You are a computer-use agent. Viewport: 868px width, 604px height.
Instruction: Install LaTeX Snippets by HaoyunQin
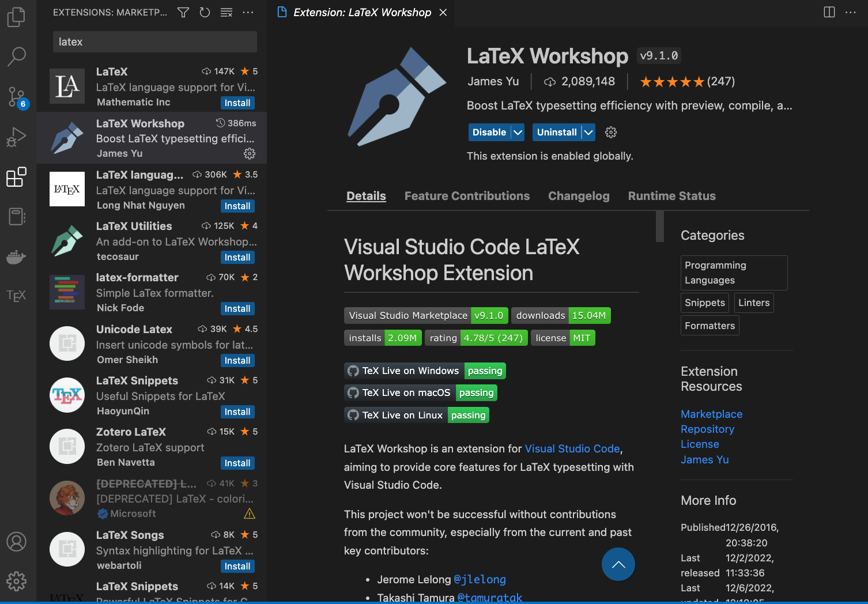coord(237,412)
